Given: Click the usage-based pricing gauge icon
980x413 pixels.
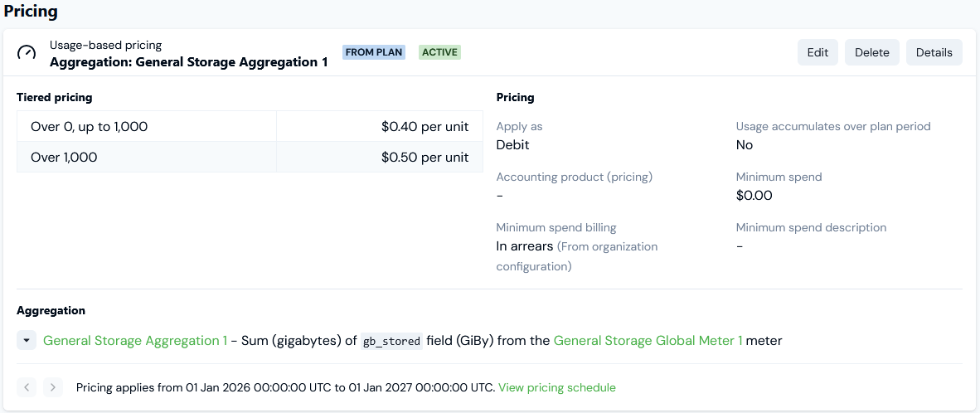Looking at the screenshot, I should 27,52.
